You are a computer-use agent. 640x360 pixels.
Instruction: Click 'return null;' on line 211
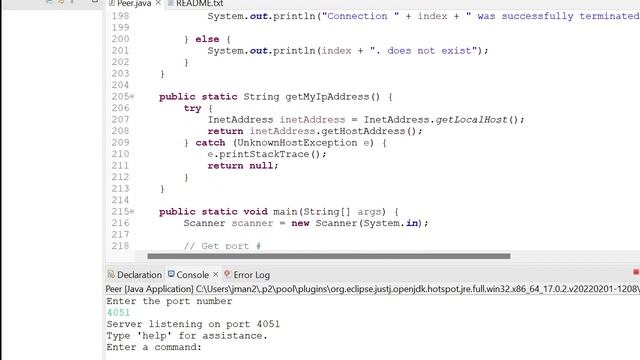pyautogui.click(x=242, y=165)
